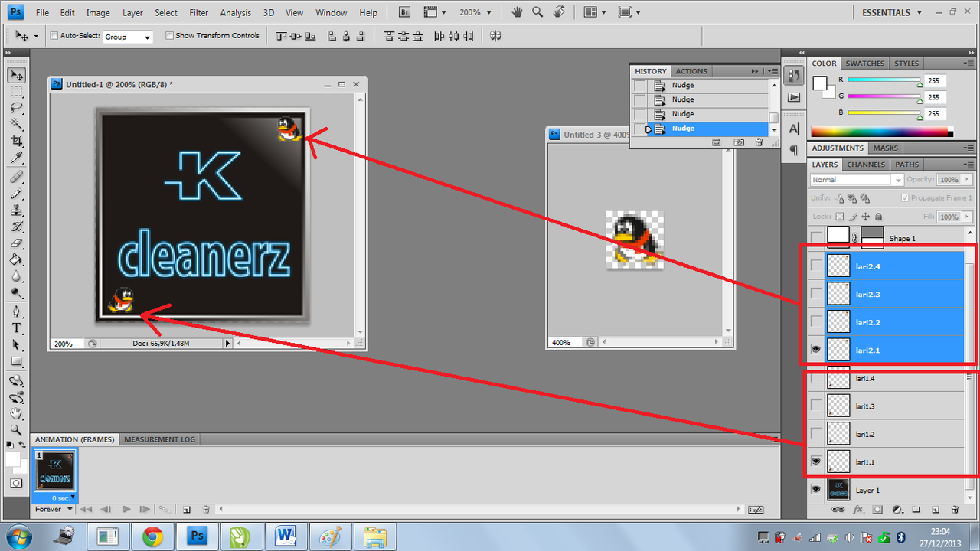Select the Crop tool
The width and height of the screenshot is (980, 551).
[x=17, y=142]
